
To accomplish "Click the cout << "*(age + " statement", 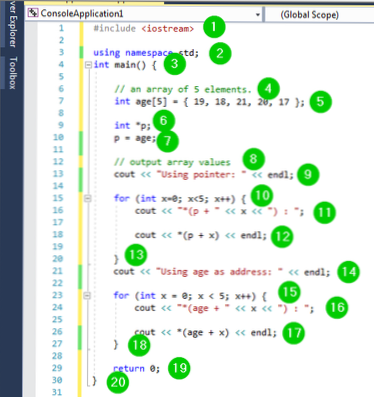I will tap(224, 308).
